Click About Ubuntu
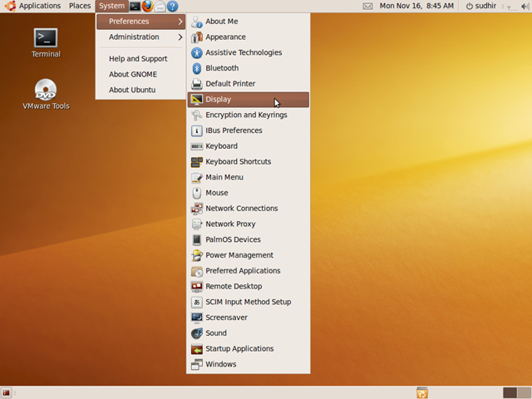 coord(132,90)
